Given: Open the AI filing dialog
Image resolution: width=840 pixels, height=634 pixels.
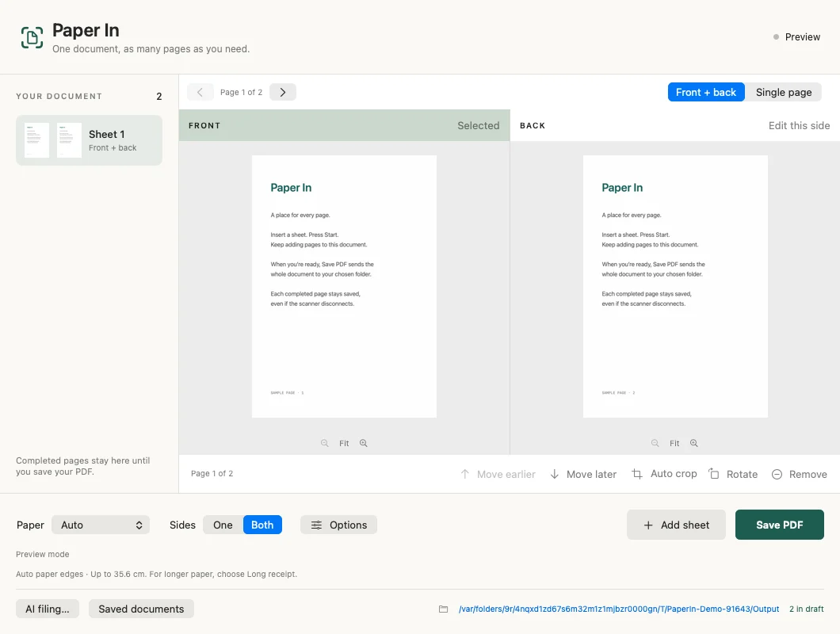Looking at the screenshot, I should [x=47, y=609].
